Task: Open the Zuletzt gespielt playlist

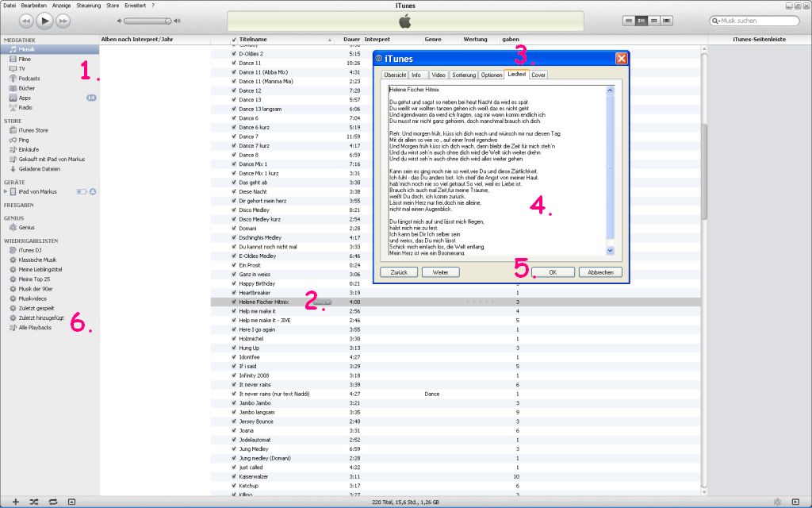Action: pyautogui.click(x=36, y=309)
